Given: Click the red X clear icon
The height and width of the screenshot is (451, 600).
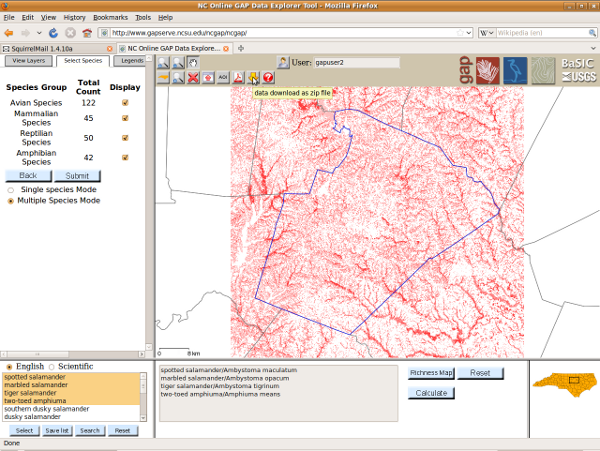Looking at the screenshot, I should click(193, 78).
